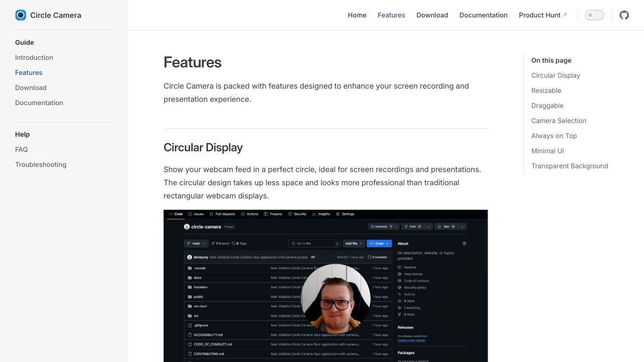644x362 pixels.
Task: Open Download in top navigation
Action: click(432, 15)
